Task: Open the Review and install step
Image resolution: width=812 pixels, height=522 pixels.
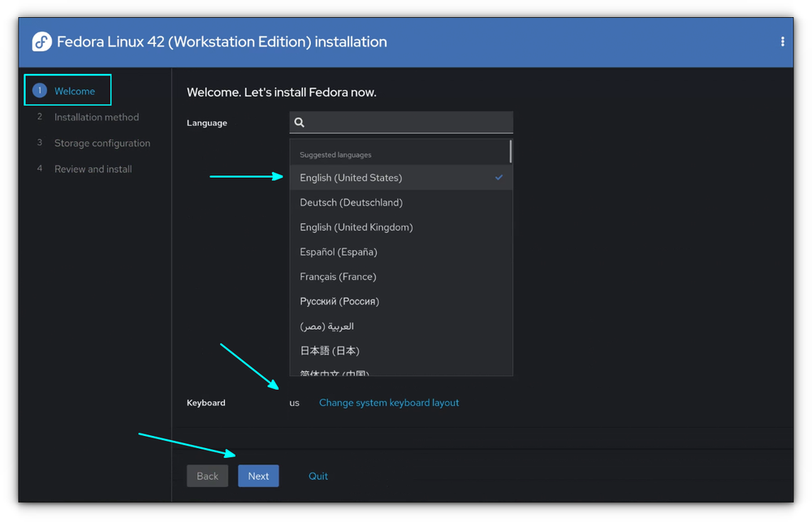Action: click(92, 168)
